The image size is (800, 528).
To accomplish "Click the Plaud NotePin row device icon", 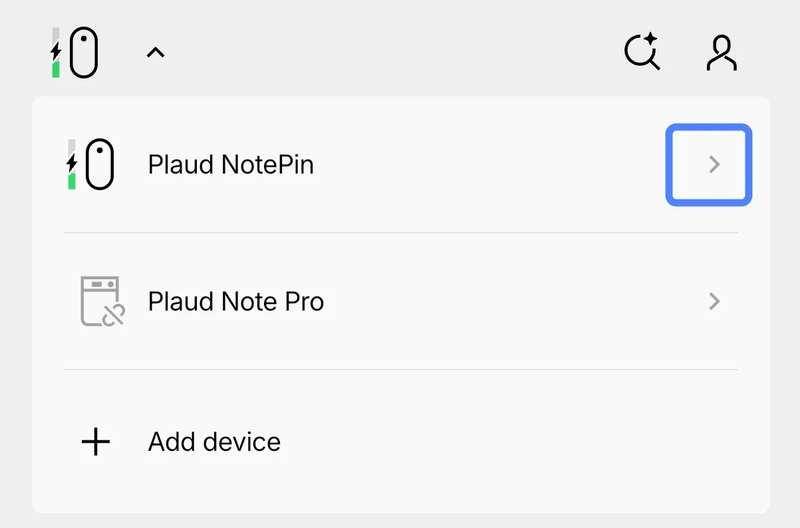I will [x=100, y=164].
